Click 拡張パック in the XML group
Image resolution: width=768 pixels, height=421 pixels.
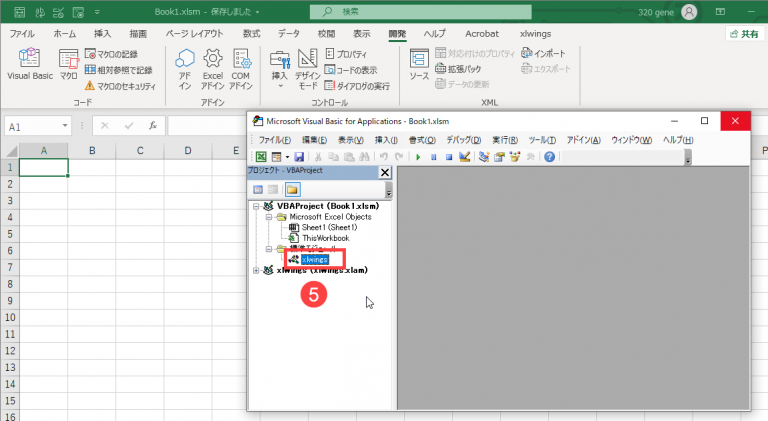(x=458, y=69)
